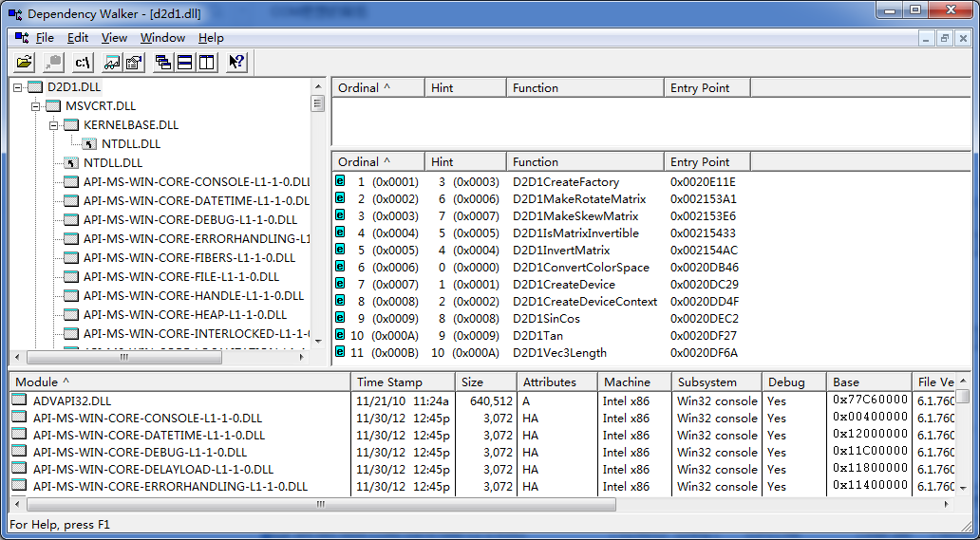The height and width of the screenshot is (540, 980).
Task: Click the export icon beside D2D1InvertMatrix
Action: (x=340, y=249)
